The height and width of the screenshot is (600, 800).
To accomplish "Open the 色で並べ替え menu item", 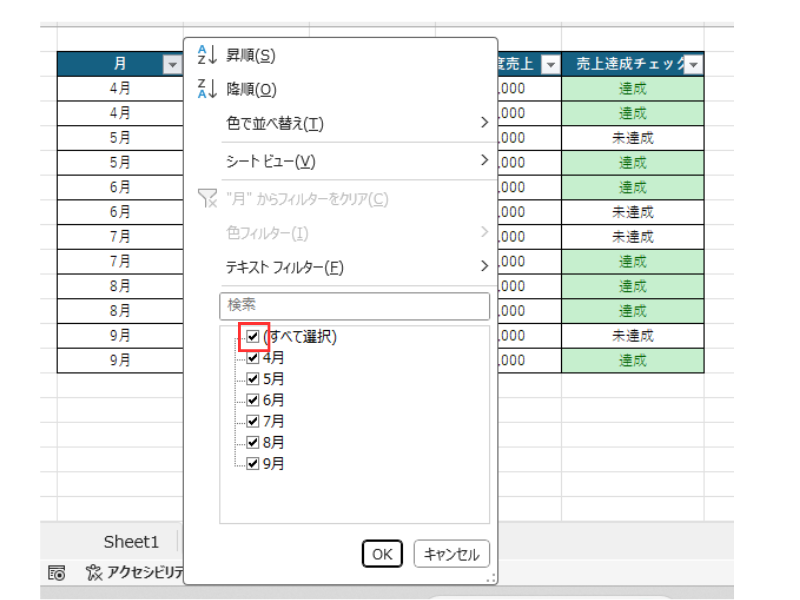I will (355, 124).
